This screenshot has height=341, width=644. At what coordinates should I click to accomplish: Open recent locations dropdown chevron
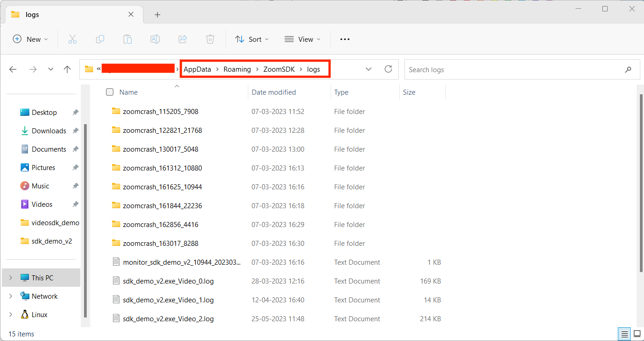50,69
